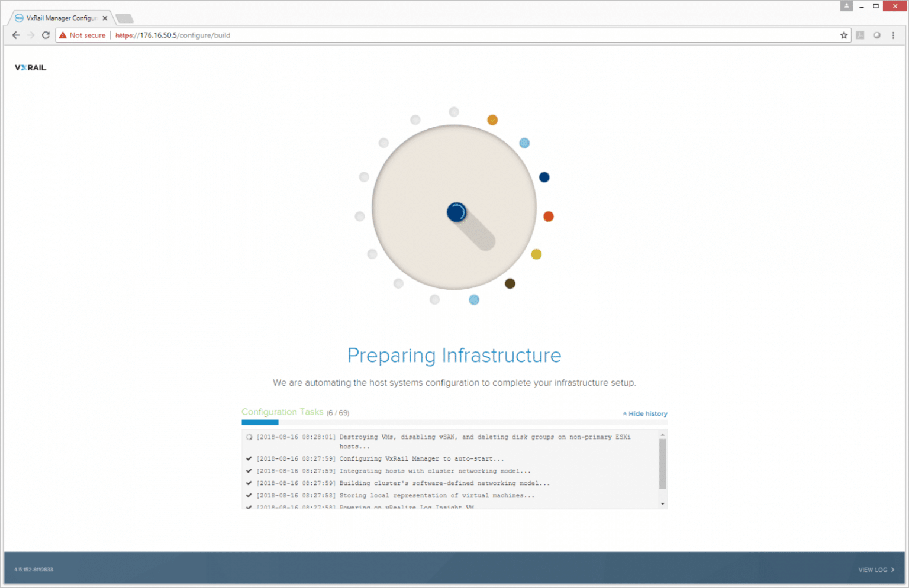Click the Preparing Infrastructure heading
This screenshot has width=909, height=588.
pyautogui.click(x=454, y=356)
